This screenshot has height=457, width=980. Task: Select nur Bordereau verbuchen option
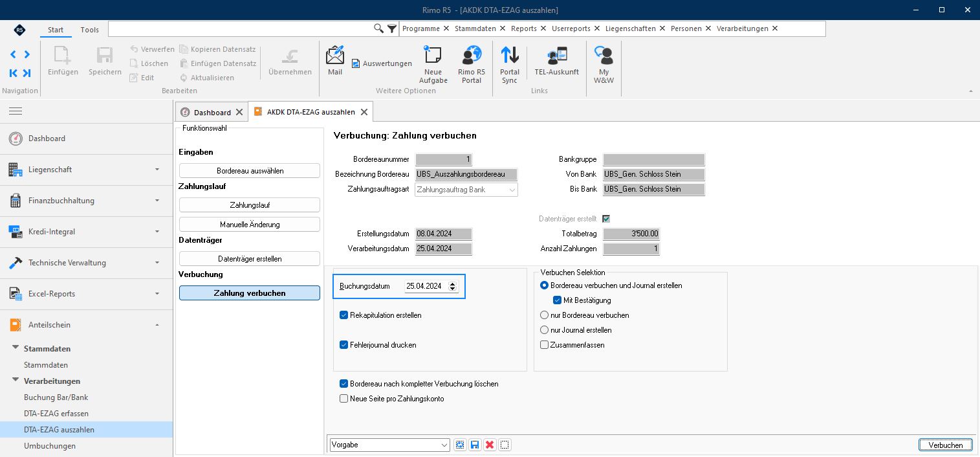click(545, 315)
